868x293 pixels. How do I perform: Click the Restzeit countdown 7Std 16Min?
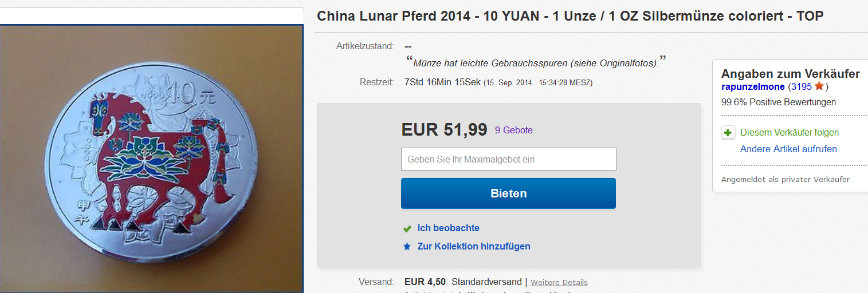coord(442,82)
